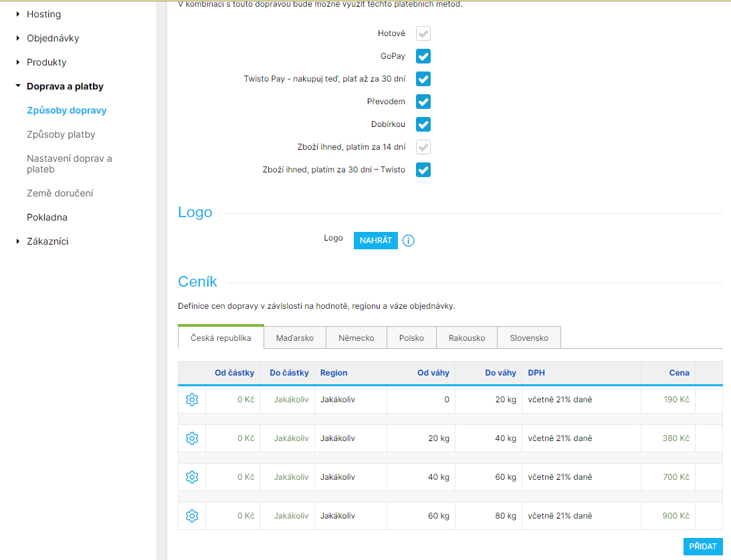
Task: Sort by Do váhy column
Action: point(501,373)
